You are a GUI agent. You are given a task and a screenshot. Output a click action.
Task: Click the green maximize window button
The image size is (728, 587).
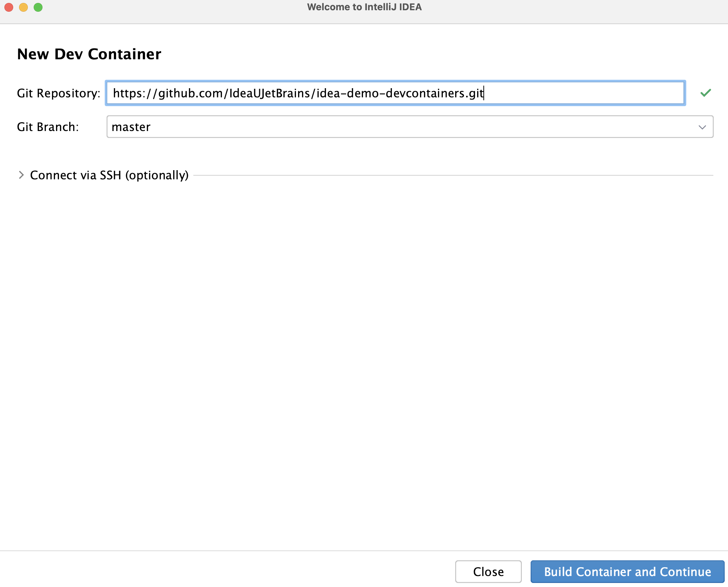[38, 7]
